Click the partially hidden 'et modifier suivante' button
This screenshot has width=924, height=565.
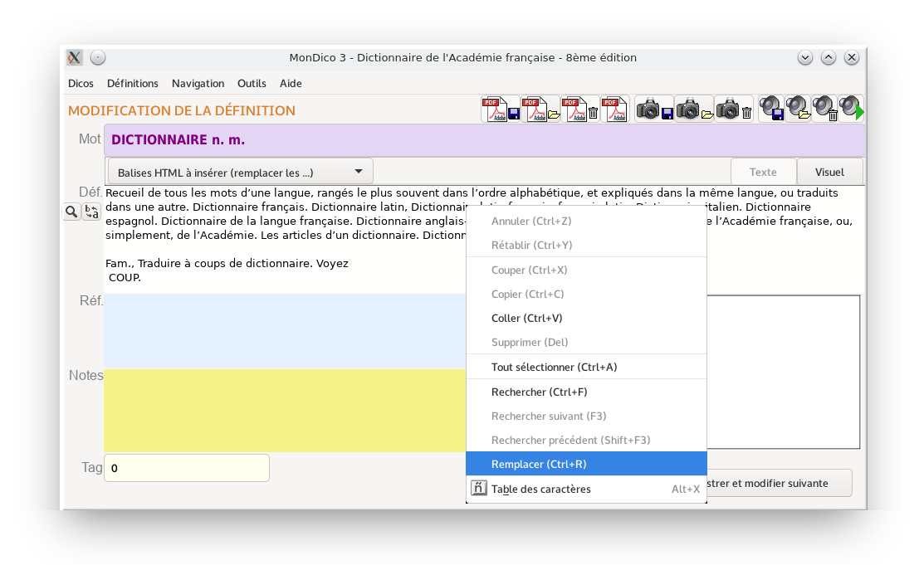coord(779,483)
